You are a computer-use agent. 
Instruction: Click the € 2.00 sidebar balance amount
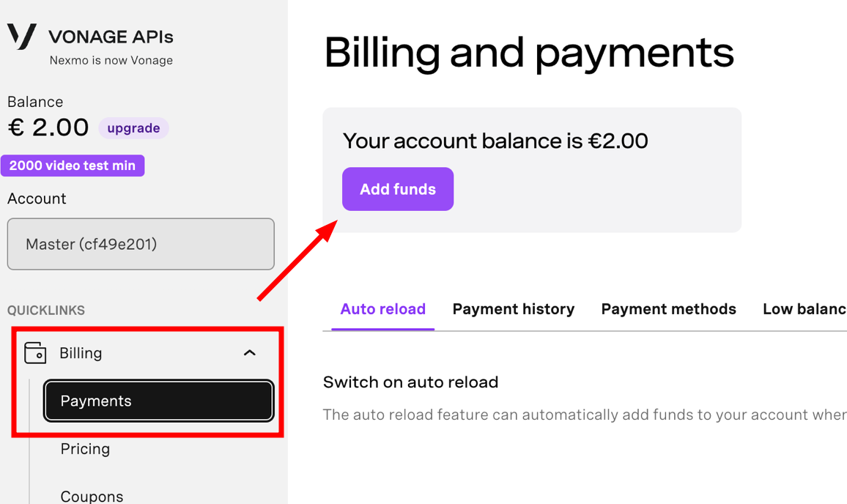coord(48,127)
